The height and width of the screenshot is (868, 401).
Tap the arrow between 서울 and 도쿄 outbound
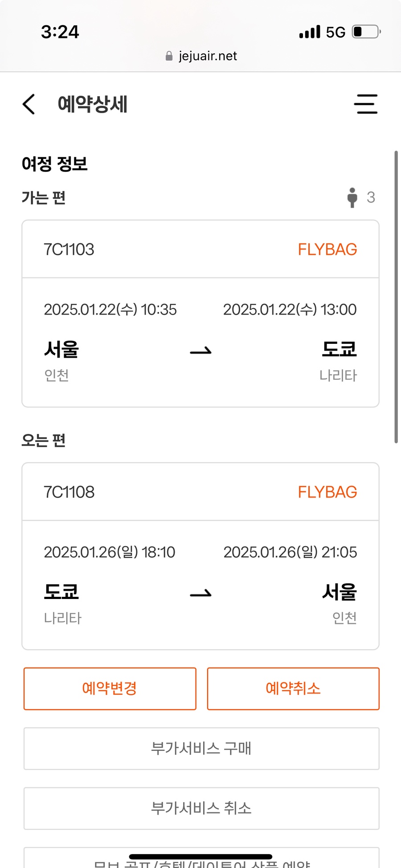click(x=200, y=351)
